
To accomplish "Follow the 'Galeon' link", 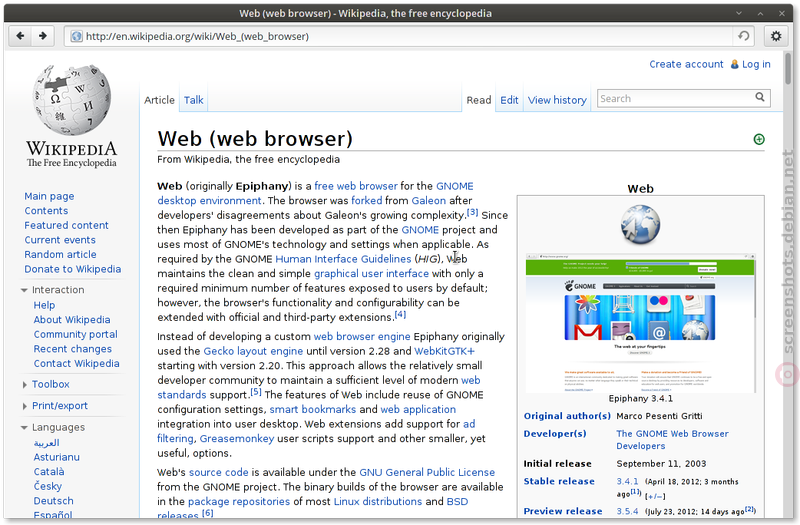I will [429, 201].
